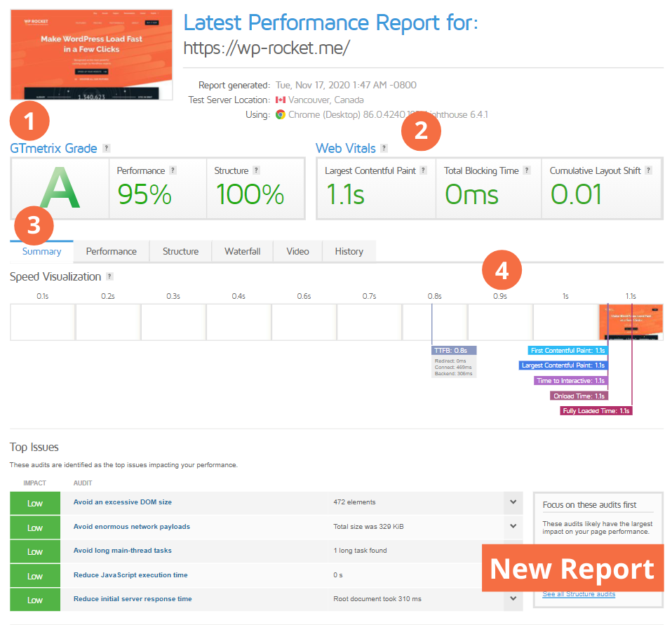
Task: Click the First Contentful Paint: 1.1s marker
Action: (x=568, y=351)
